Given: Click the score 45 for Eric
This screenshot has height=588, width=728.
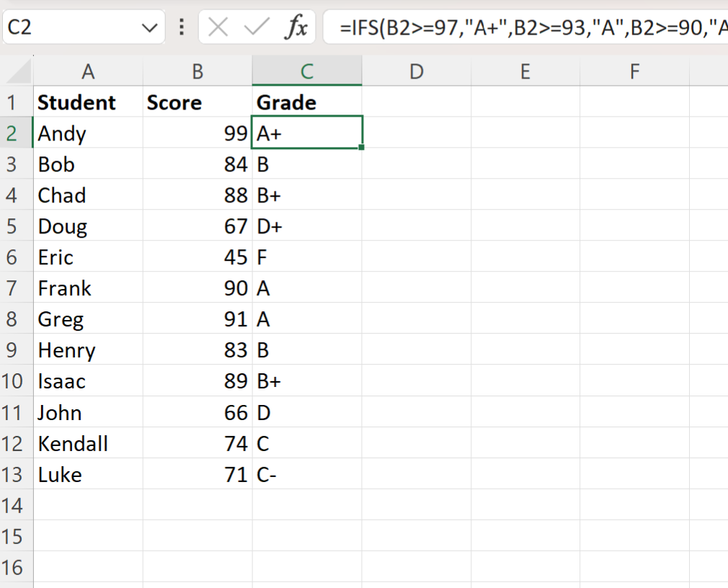Looking at the screenshot, I should pos(197,257).
